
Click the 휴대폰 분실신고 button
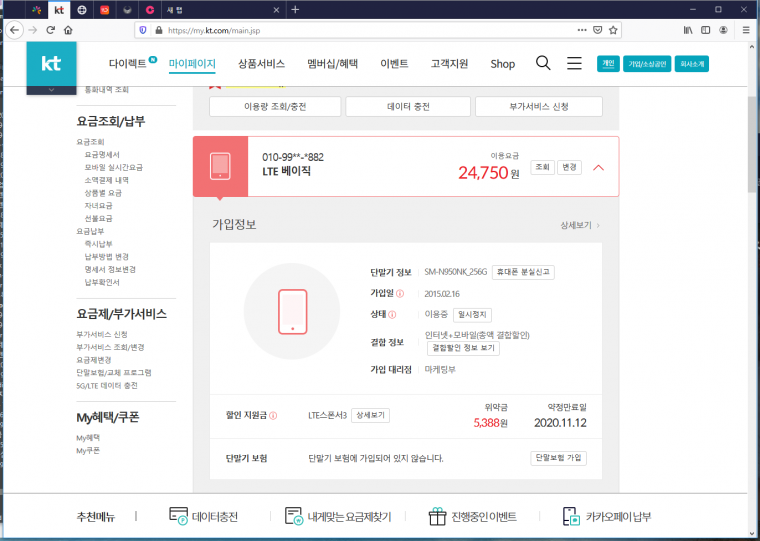click(x=523, y=272)
